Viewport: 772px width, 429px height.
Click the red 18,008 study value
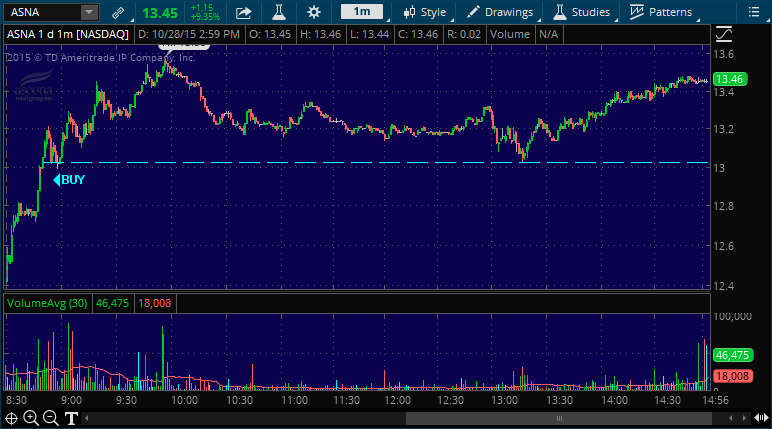(x=155, y=303)
